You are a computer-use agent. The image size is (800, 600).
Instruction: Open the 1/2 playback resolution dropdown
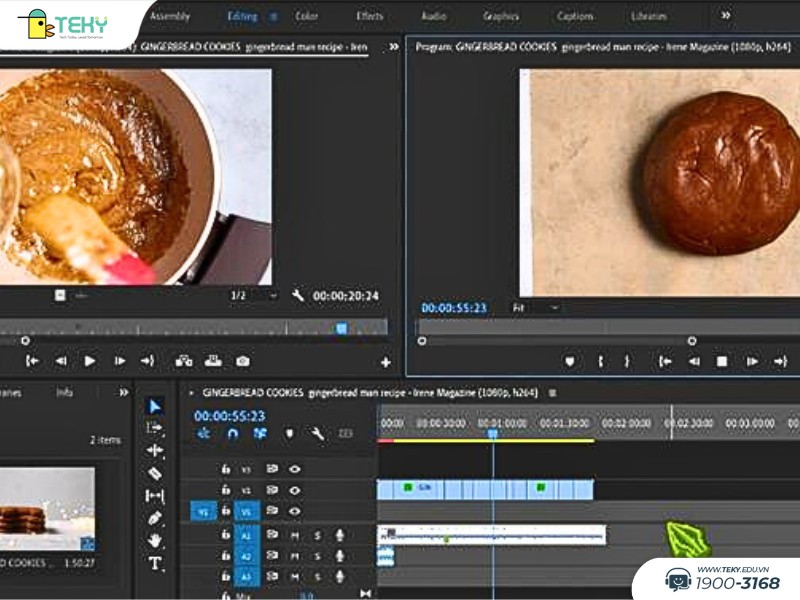point(254,296)
